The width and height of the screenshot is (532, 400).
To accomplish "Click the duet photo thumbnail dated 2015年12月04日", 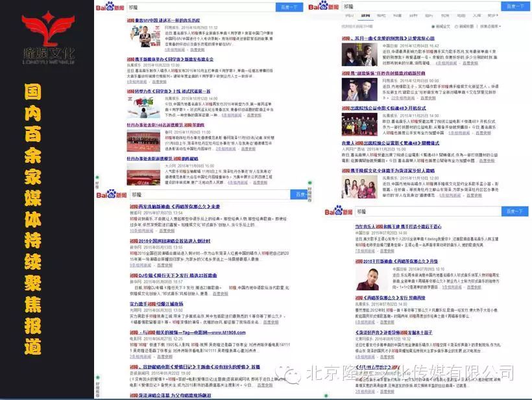I will [359, 54].
